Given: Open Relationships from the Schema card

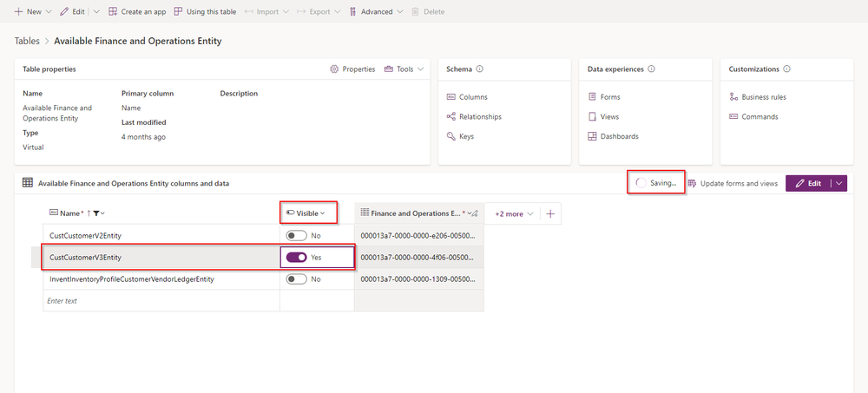Looking at the screenshot, I should (474, 117).
